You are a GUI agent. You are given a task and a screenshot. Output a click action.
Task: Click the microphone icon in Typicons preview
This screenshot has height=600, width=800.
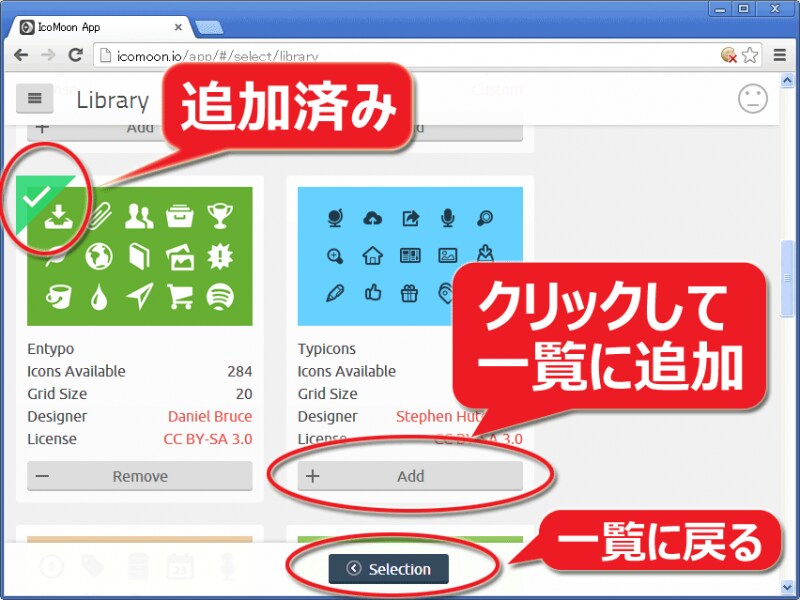pyautogui.click(x=447, y=216)
